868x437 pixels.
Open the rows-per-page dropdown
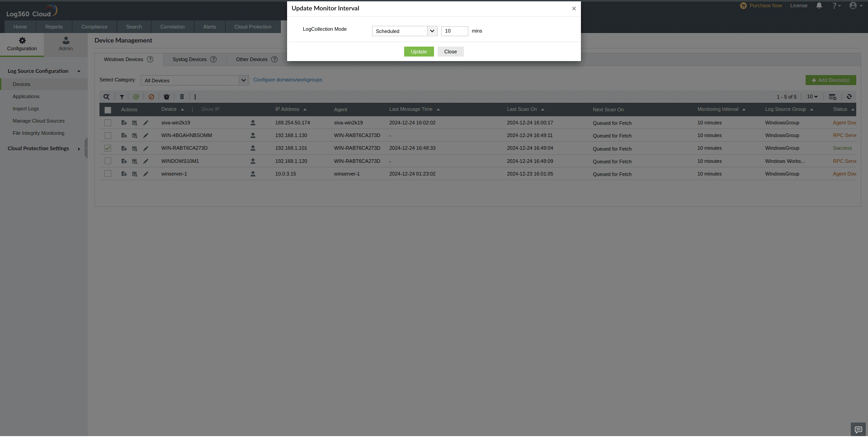click(812, 97)
